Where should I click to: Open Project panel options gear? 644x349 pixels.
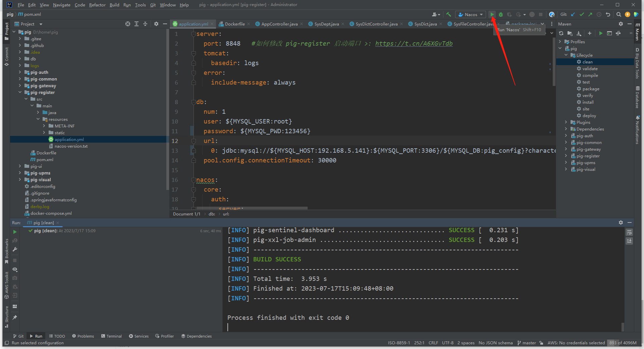(x=156, y=24)
